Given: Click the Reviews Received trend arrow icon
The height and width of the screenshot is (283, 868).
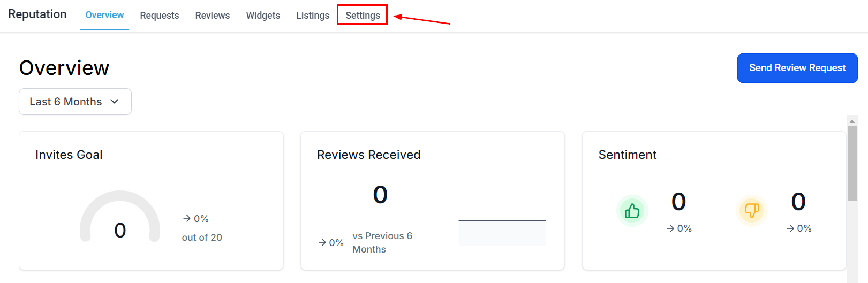Looking at the screenshot, I should coord(322,242).
